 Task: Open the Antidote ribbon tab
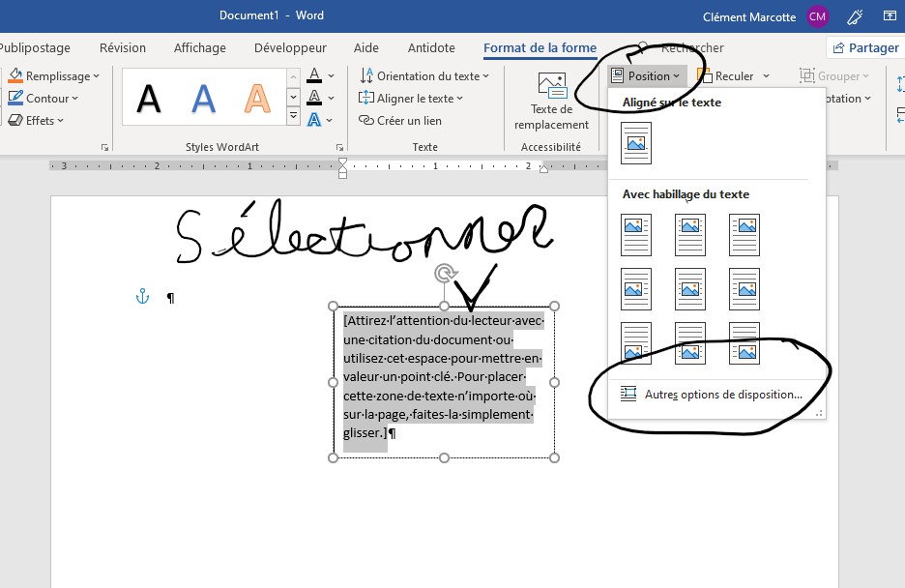(x=430, y=47)
